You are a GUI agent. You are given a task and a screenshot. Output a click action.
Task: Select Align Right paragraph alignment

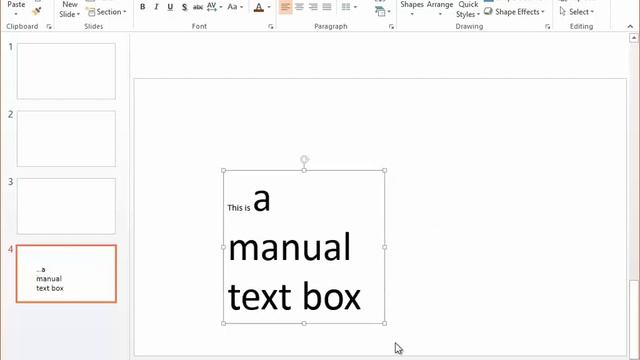coord(313,7)
